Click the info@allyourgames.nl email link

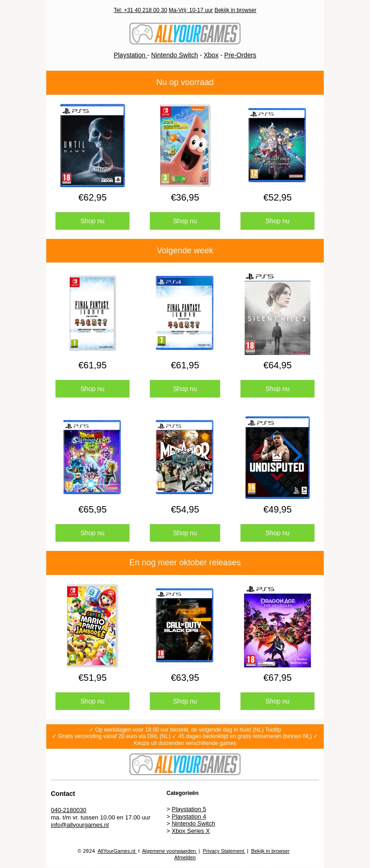click(x=80, y=825)
